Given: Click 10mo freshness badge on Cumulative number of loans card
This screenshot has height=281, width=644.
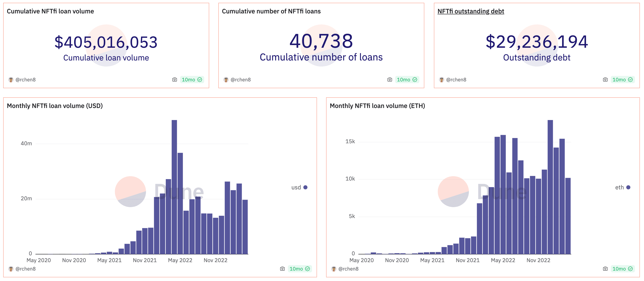Looking at the screenshot, I should coord(407,80).
